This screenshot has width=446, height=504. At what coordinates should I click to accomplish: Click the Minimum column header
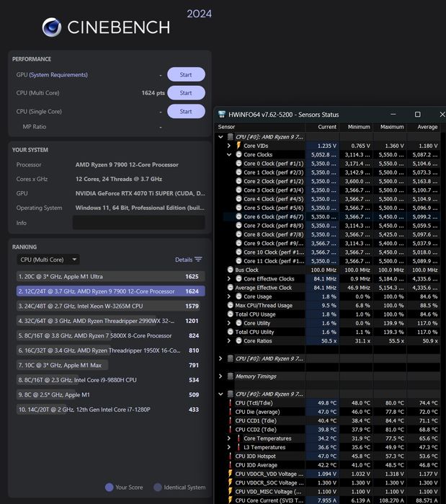[x=356, y=127]
